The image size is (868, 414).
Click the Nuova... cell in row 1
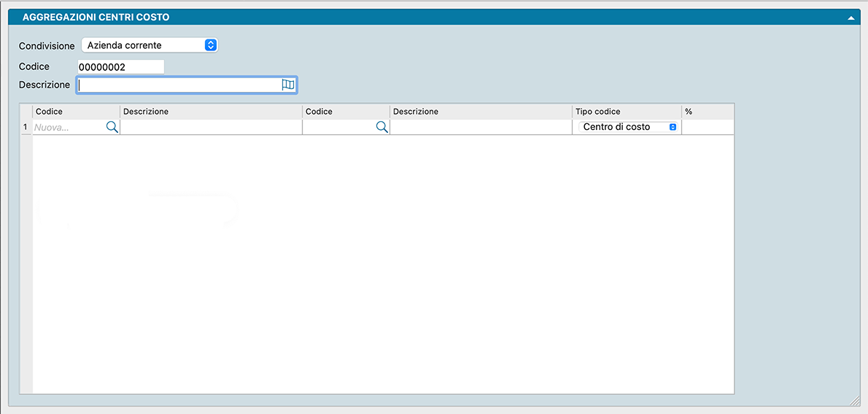[67, 127]
